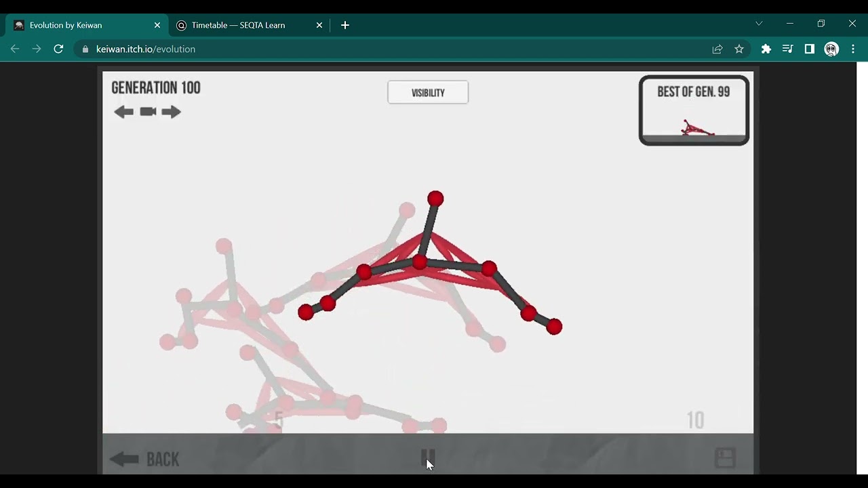Click the address bar URL keiwan.itch.io/evolution
Image resolution: width=868 pixels, height=488 pixels.
pyautogui.click(x=146, y=49)
